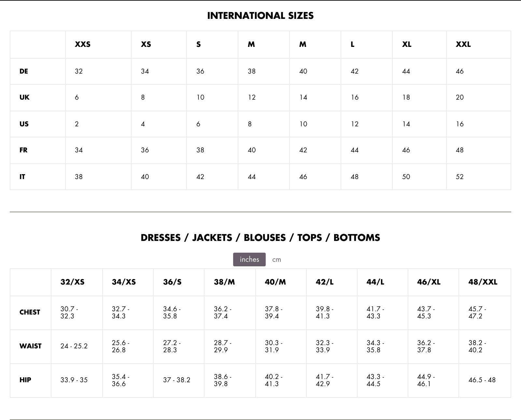Click the International Sizes heading

pyautogui.click(x=260, y=16)
